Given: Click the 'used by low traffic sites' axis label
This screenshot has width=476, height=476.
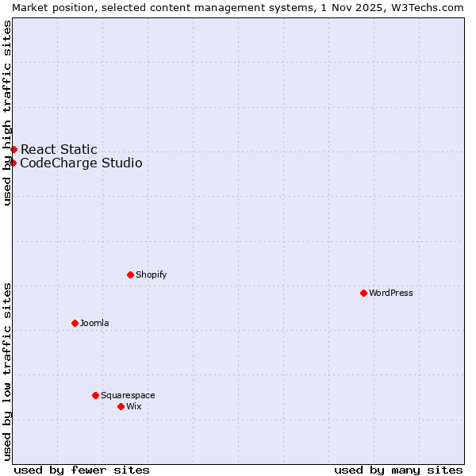Looking at the screenshot, I should pyautogui.click(x=7, y=370).
